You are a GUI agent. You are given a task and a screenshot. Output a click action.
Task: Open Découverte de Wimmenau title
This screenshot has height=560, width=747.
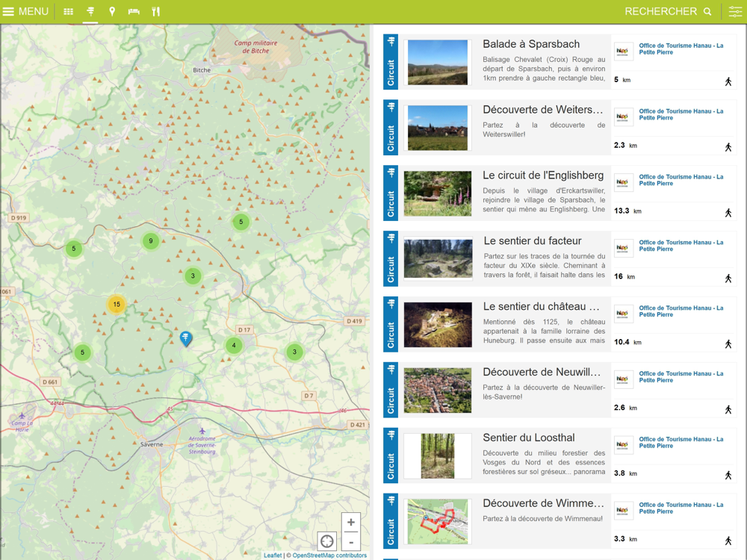(543, 503)
